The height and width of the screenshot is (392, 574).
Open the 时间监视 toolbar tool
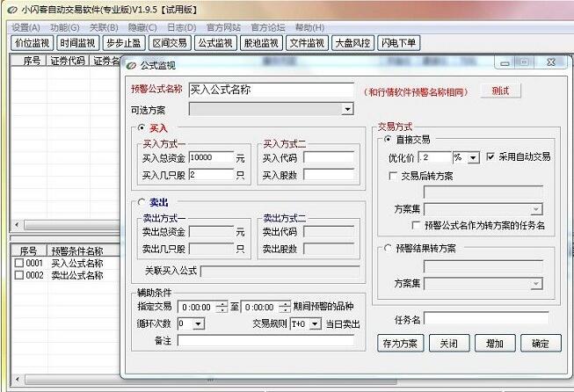[78, 43]
